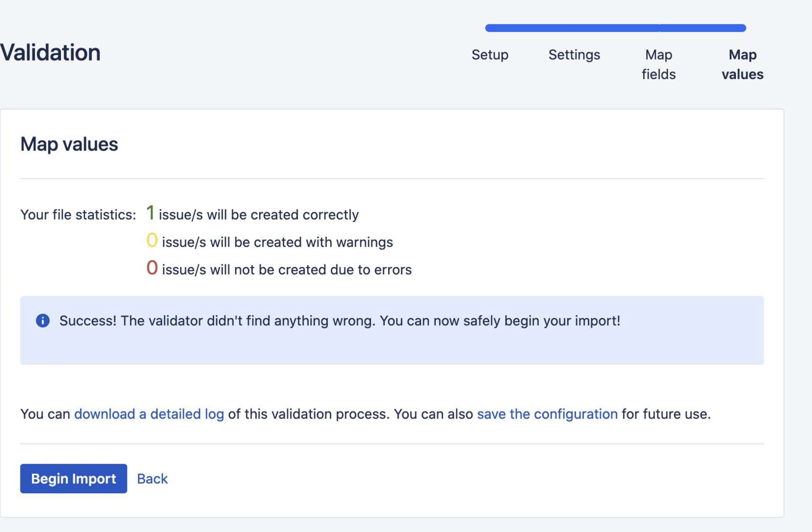Viewport: 812px width, 532px height.
Task: Open the Map fields step
Action: click(x=659, y=64)
